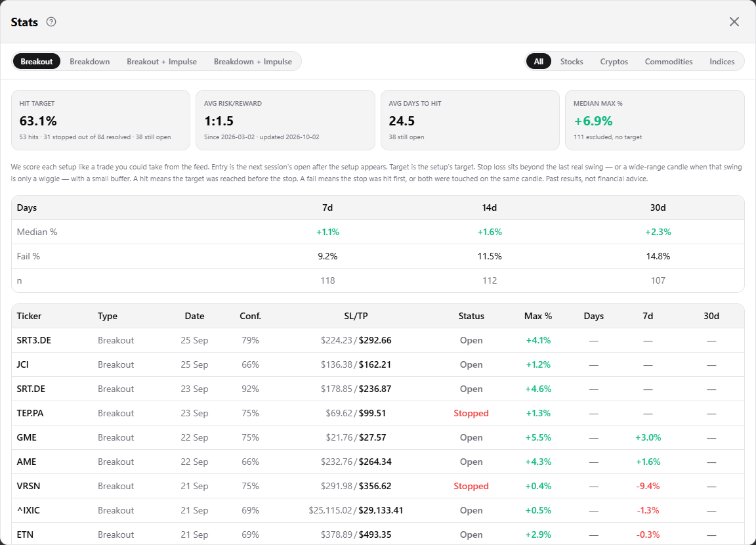The width and height of the screenshot is (756, 545).
Task: Filter by Commodities
Action: [668, 61]
